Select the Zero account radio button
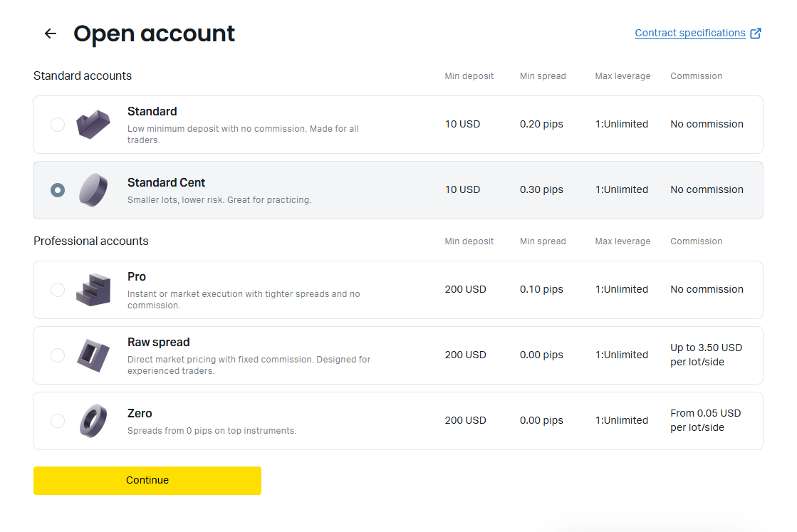Screen dimensions: 797x532 click(x=58, y=421)
